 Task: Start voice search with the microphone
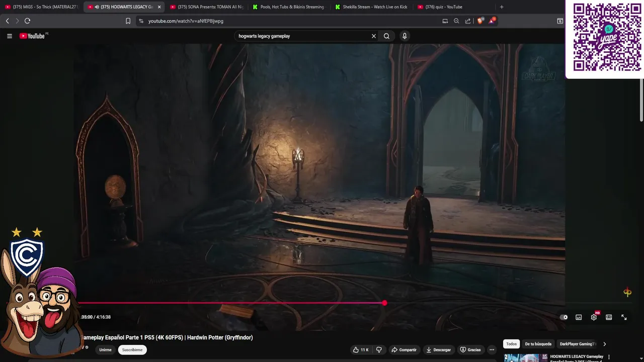tap(405, 36)
